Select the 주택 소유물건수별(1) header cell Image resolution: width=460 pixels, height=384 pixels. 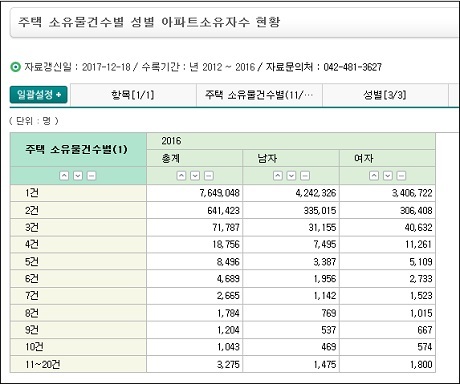pos(78,150)
